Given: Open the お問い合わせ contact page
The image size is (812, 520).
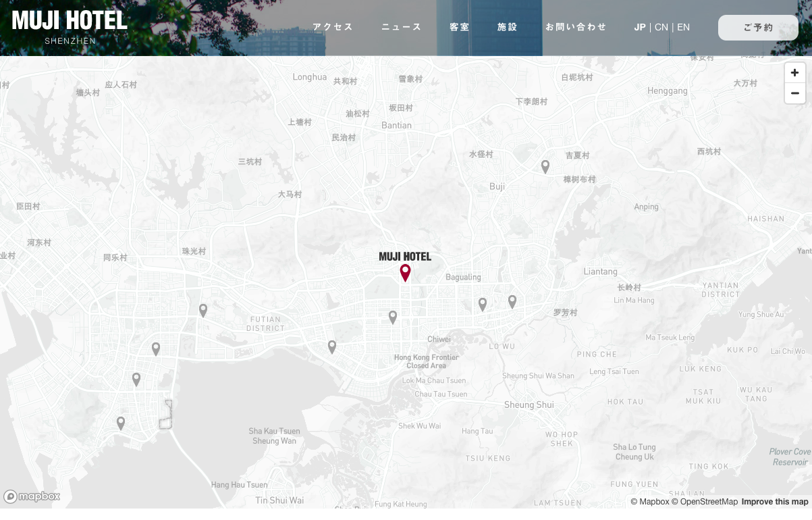Looking at the screenshot, I should click(576, 27).
